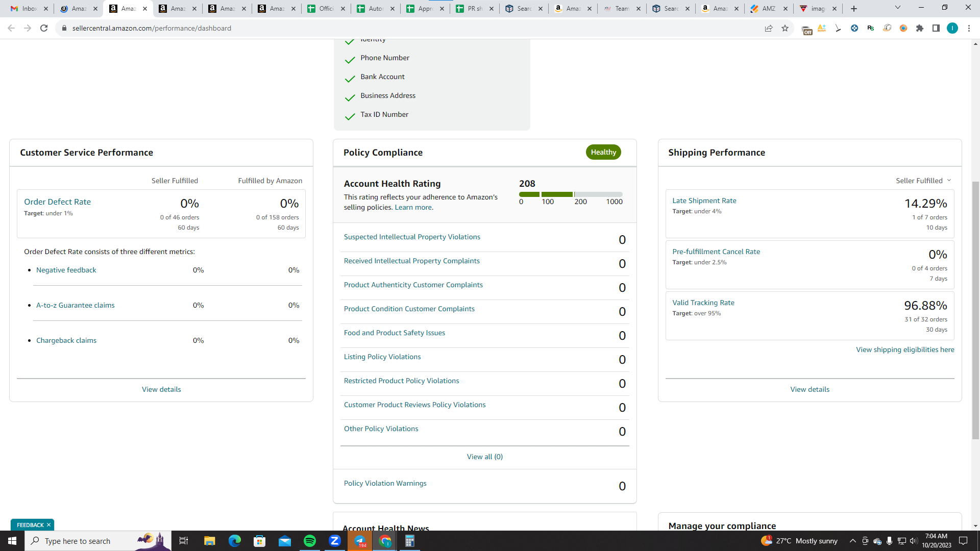Click the box-shaped extension icon
Image resolution: width=980 pixels, height=551 pixels.
tap(887, 28)
